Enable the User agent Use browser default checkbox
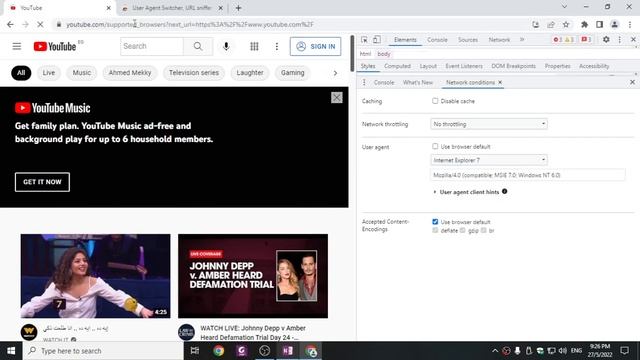The height and width of the screenshot is (360, 640). click(x=435, y=146)
